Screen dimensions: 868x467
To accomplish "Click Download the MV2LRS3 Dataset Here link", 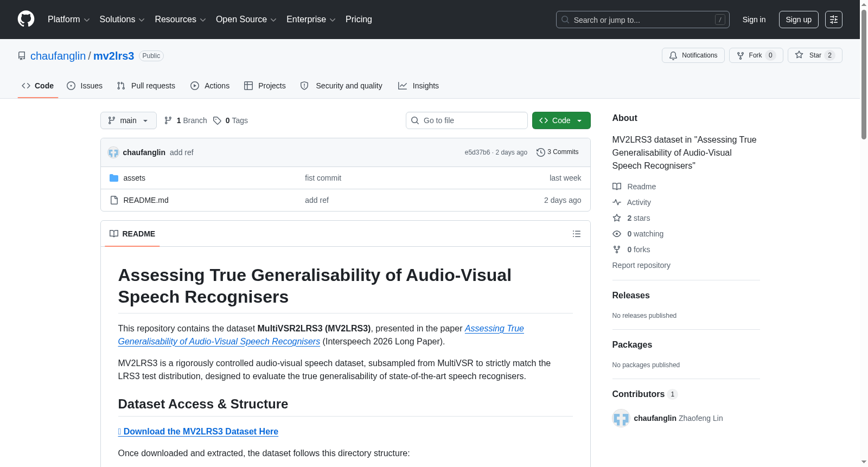I will click(198, 431).
